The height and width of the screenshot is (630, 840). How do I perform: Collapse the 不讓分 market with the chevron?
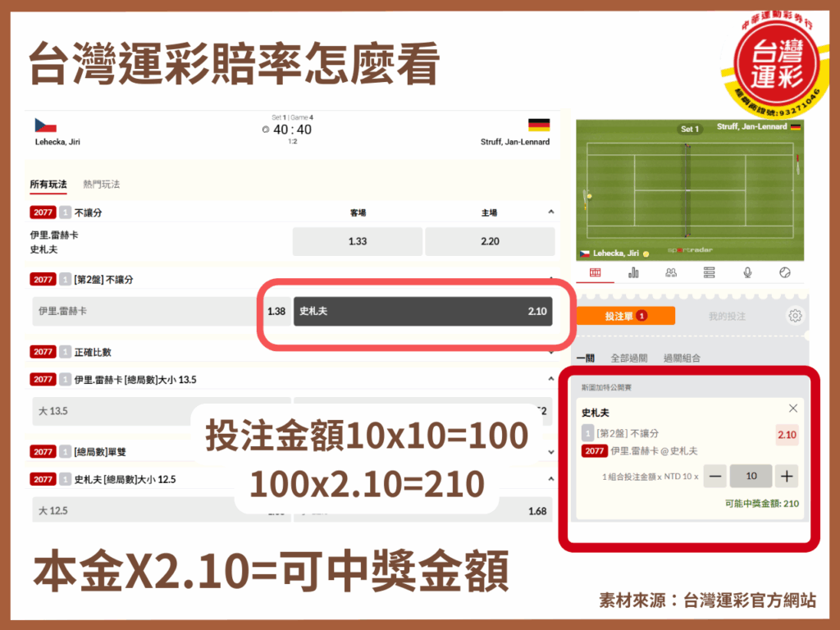pyautogui.click(x=550, y=212)
